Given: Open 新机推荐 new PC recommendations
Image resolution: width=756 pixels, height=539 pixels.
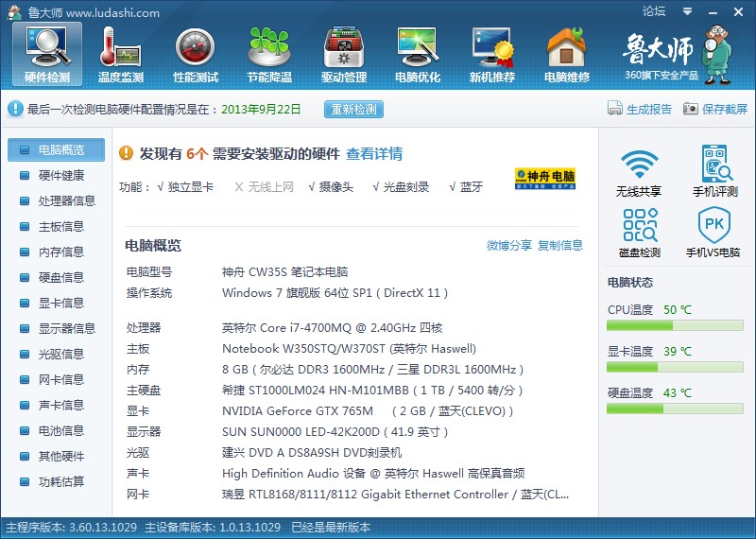Looking at the screenshot, I should (x=491, y=55).
